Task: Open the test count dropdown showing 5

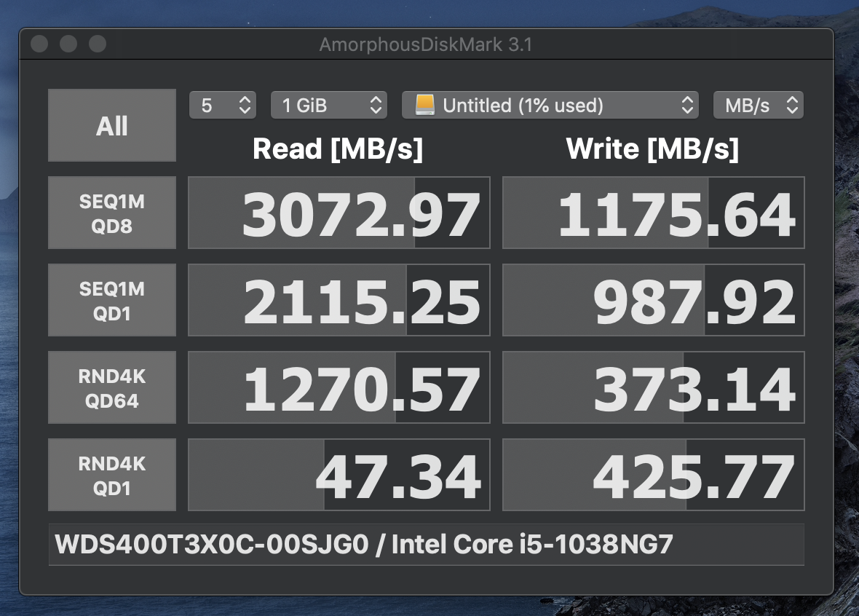Action: point(223,106)
